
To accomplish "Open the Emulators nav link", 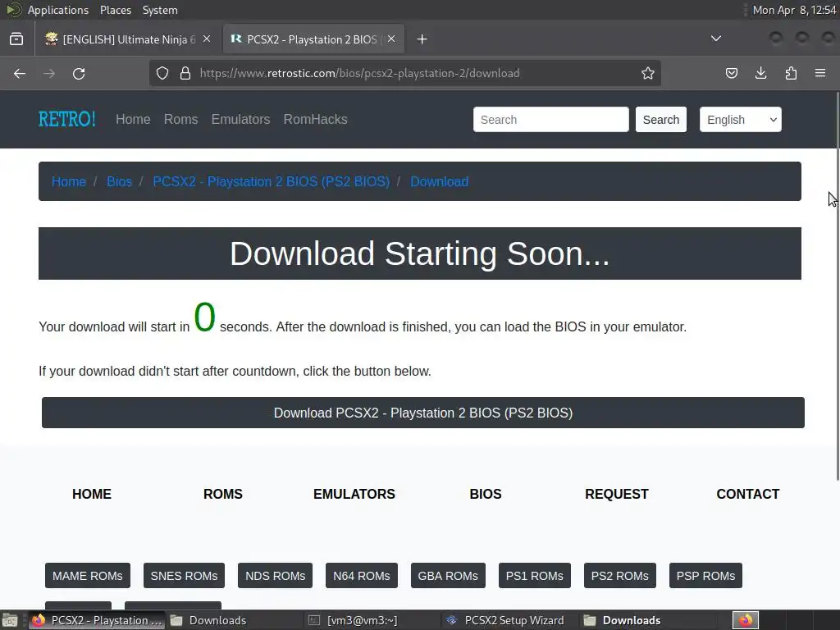I will tap(240, 119).
